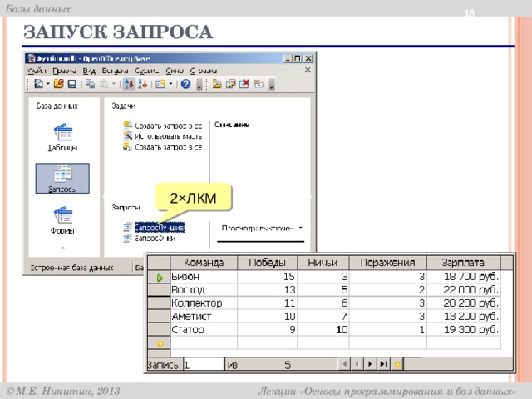Click the Delete object red-cross icon
The image size is (532, 399).
[244, 84]
